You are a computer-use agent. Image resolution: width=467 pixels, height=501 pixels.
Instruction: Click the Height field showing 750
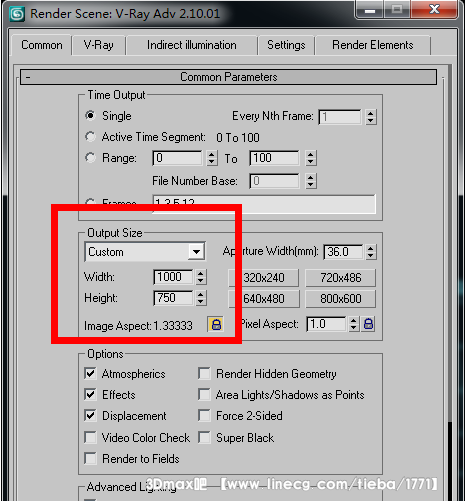point(173,298)
